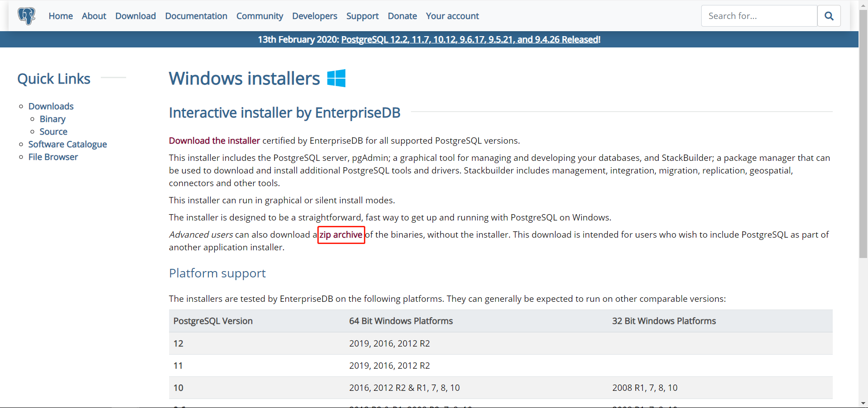Click the search magnifier button
This screenshot has height=408, width=868.
click(x=829, y=16)
